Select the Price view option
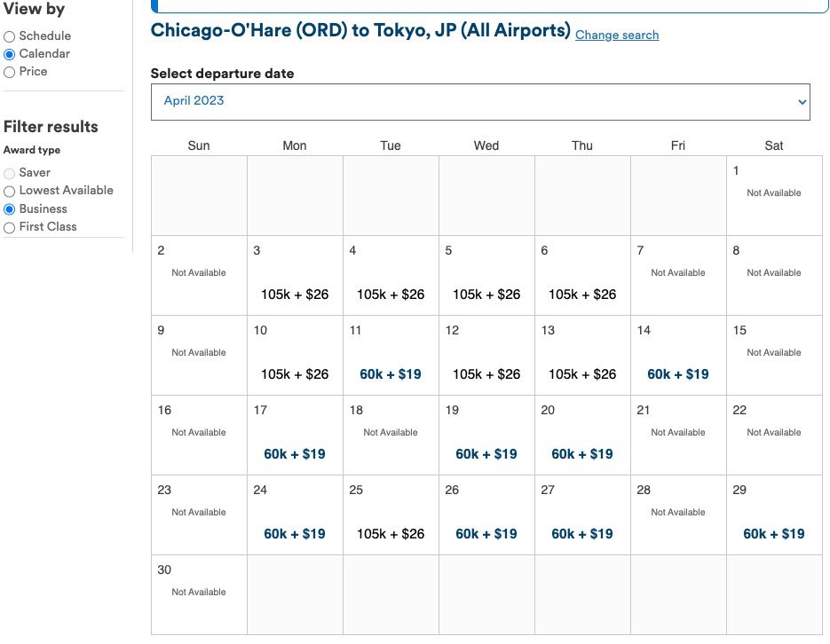 click(x=10, y=72)
